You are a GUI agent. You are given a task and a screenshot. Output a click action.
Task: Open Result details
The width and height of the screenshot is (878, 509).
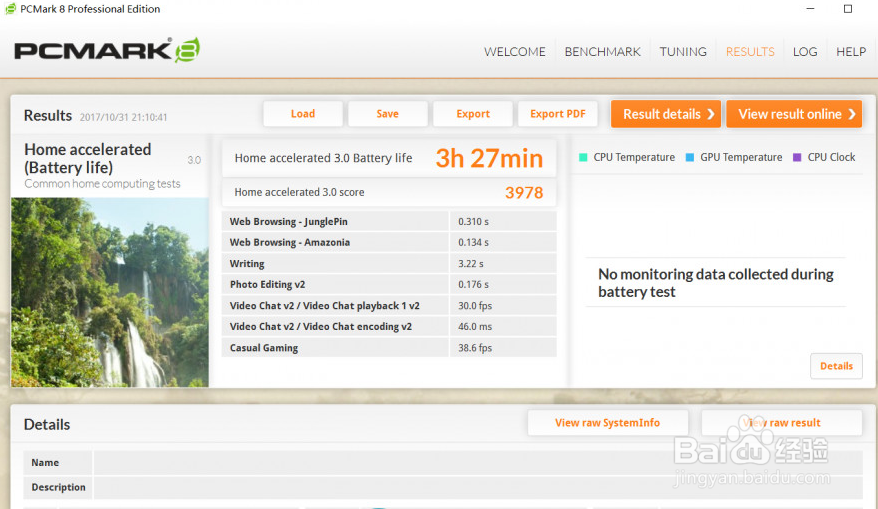click(x=666, y=114)
